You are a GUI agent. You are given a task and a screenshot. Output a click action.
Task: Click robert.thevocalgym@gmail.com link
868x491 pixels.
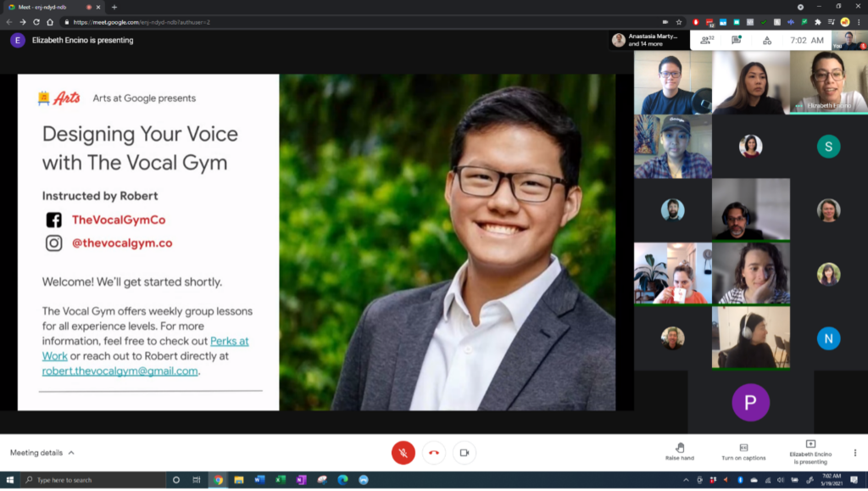pos(120,371)
